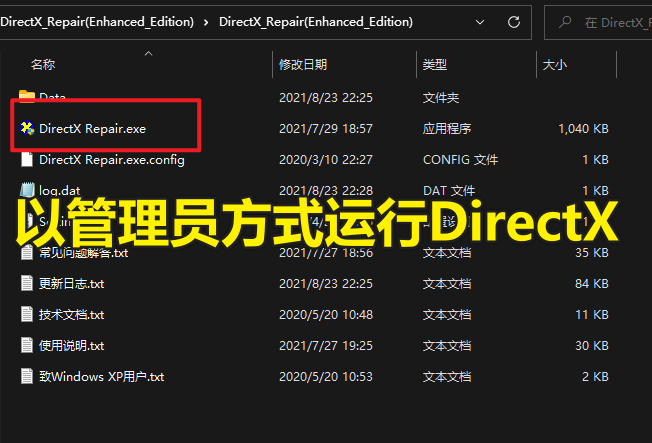Click the search magnifier icon
Viewport: 652px width, 443px height.
(565, 22)
